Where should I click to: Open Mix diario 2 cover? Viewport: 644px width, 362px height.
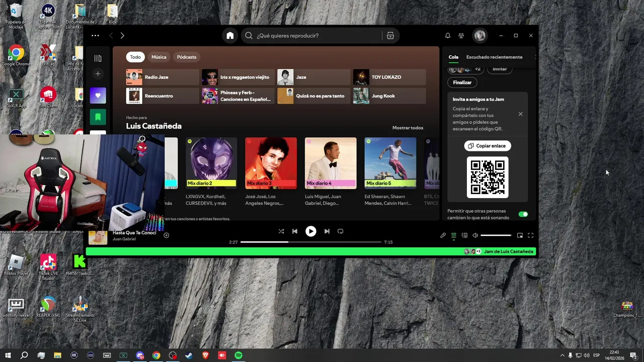click(211, 163)
